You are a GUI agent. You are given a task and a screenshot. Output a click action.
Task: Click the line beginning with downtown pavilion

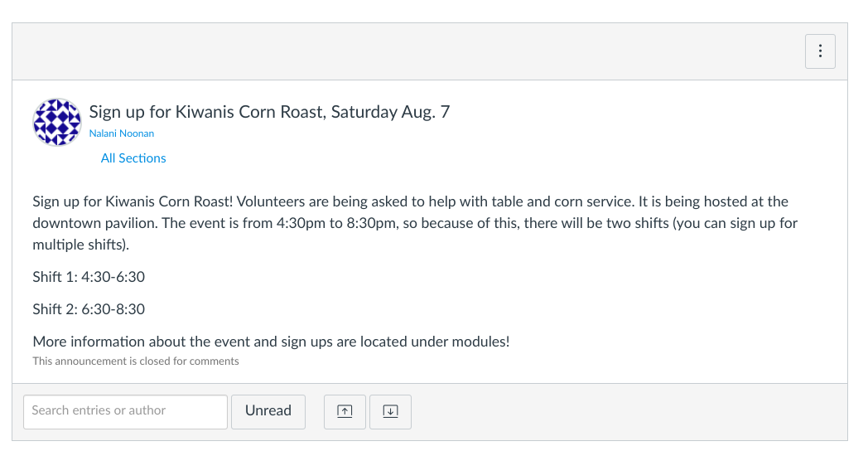tap(414, 224)
